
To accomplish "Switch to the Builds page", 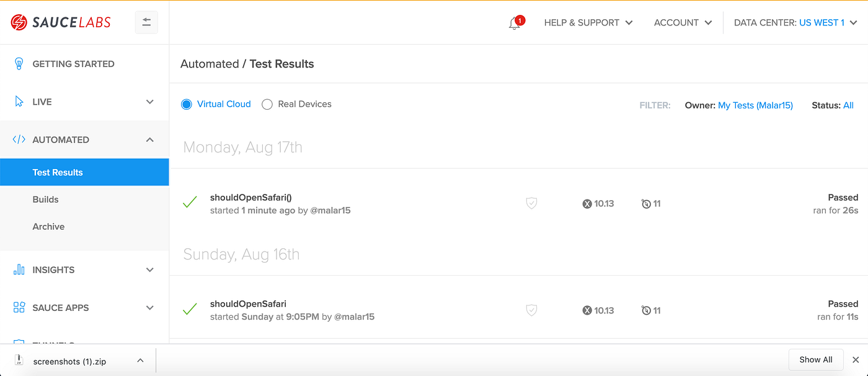I will pos(45,199).
